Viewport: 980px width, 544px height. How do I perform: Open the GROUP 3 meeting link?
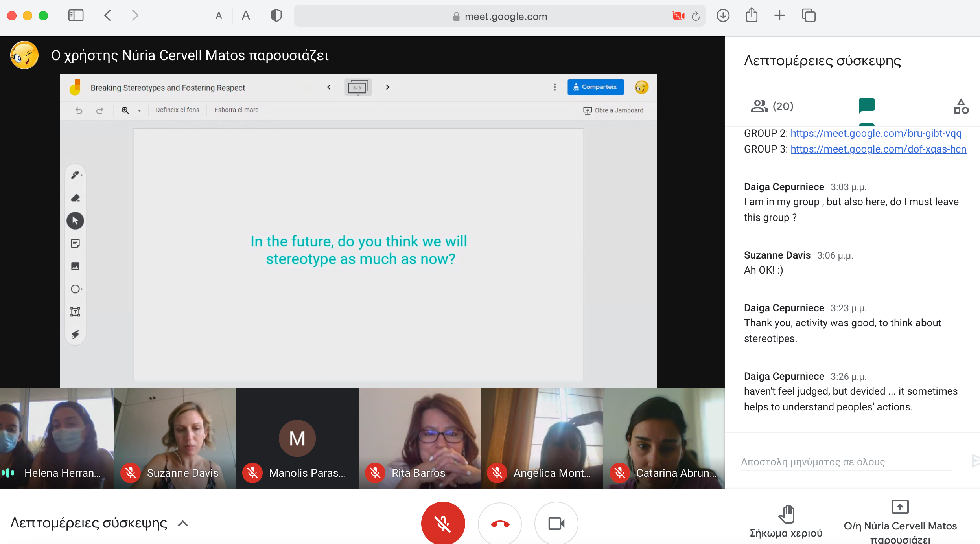878,149
